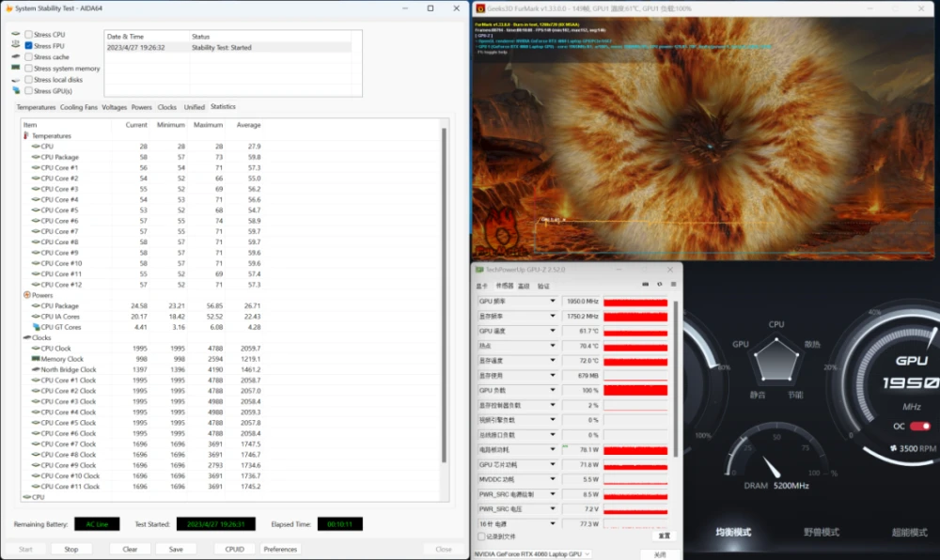Click the Powers section icon in the list
Viewport: 940px width, 560px height.
26,295
